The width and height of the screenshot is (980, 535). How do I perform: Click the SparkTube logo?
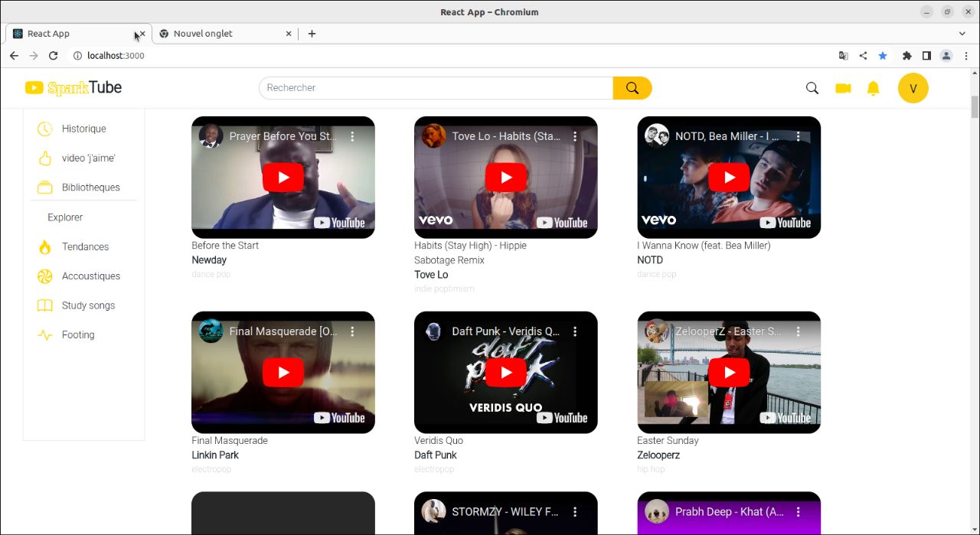point(73,88)
